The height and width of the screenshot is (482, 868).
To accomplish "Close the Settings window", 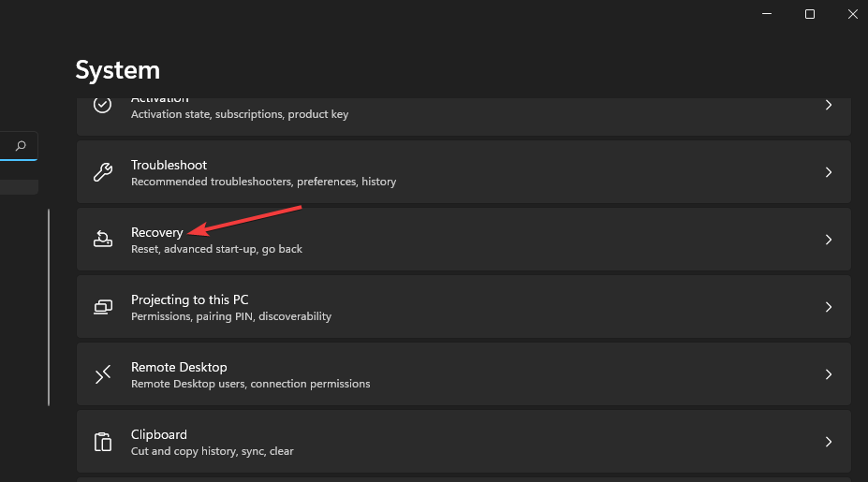I will click(x=852, y=14).
